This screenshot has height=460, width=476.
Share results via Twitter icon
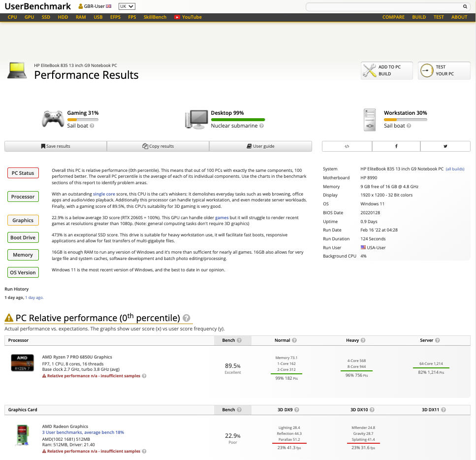pyautogui.click(x=445, y=146)
